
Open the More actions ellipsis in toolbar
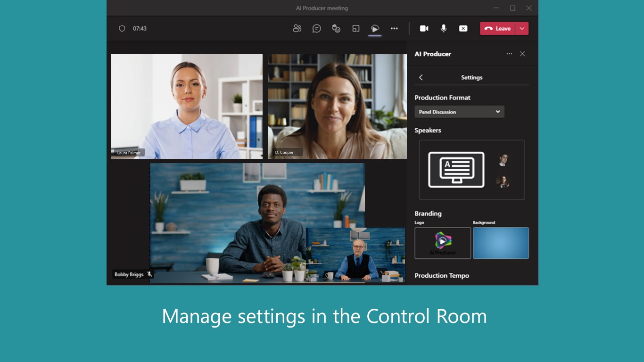pos(394,28)
